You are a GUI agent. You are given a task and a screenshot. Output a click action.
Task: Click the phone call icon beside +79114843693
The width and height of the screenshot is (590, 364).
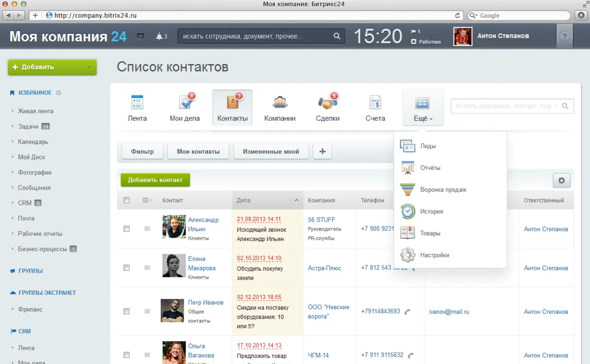(x=407, y=312)
